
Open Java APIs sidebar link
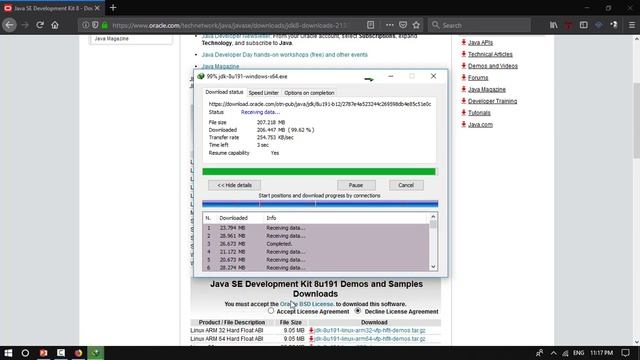tap(480, 42)
